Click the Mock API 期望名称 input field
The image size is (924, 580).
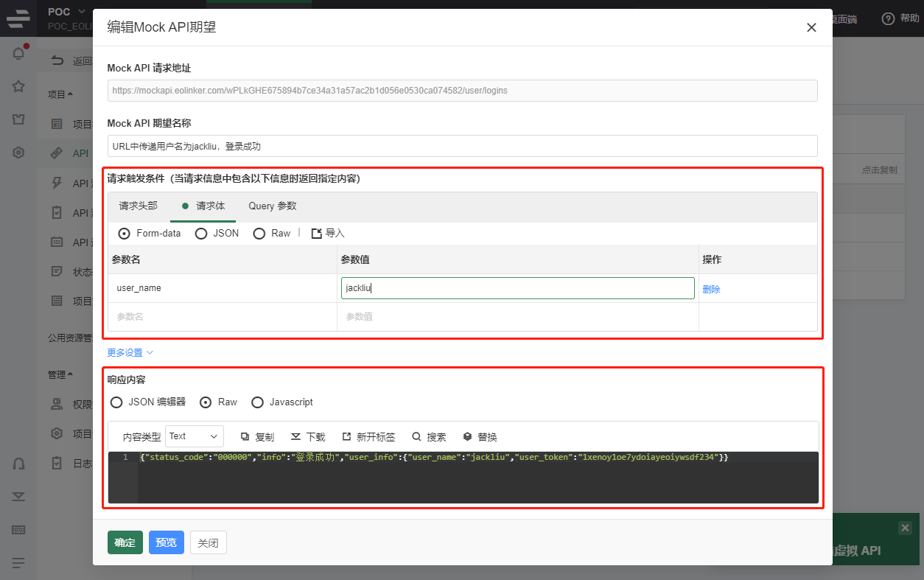coord(462,146)
